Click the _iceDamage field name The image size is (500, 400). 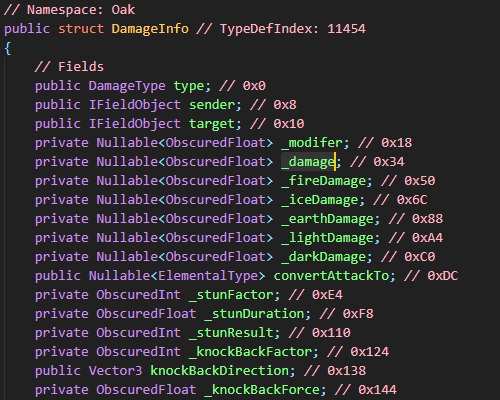point(320,200)
